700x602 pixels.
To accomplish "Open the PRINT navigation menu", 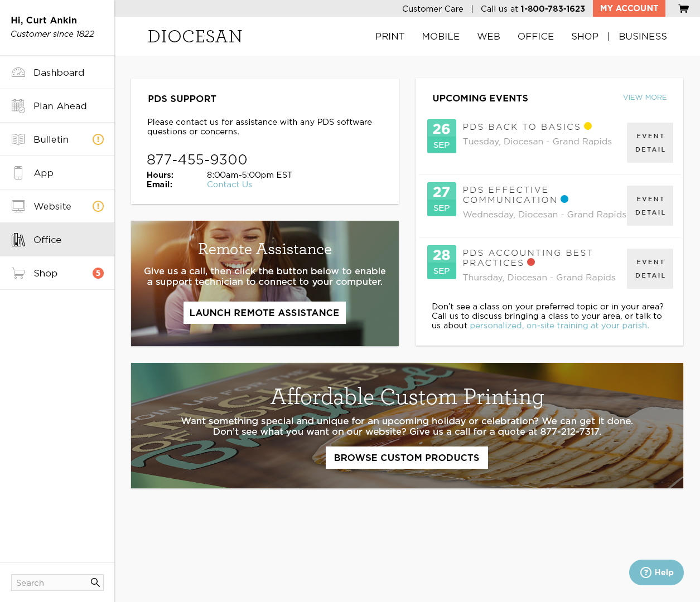I will pyautogui.click(x=389, y=36).
